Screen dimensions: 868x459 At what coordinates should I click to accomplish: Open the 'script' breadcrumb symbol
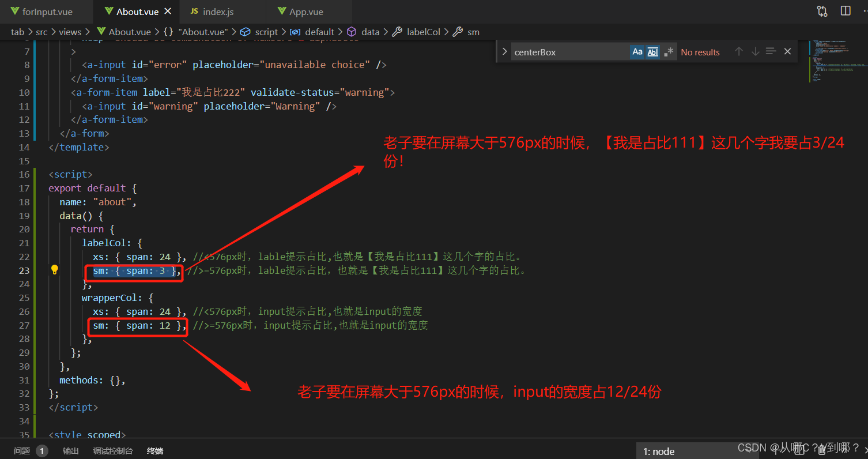pos(259,32)
